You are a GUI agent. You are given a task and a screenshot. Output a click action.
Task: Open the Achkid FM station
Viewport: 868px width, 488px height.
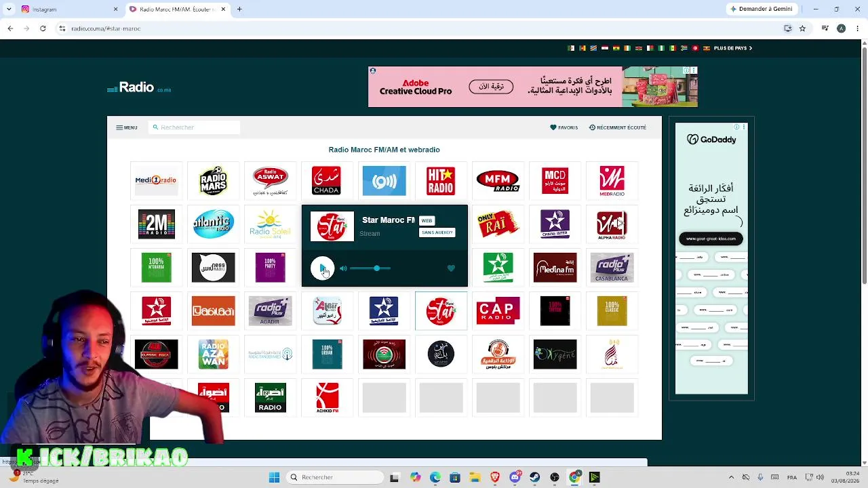pyautogui.click(x=327, y=397)
